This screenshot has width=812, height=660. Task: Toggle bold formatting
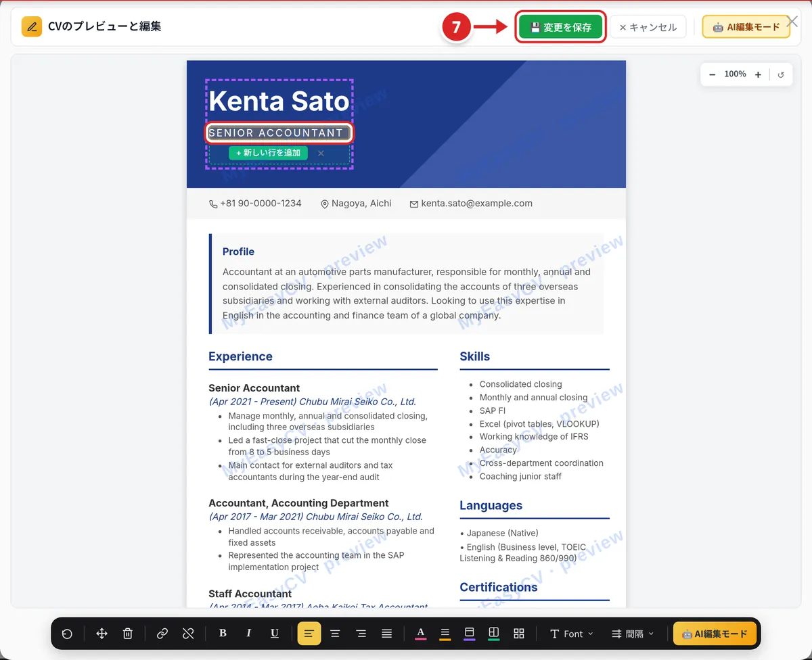point(223,634)
